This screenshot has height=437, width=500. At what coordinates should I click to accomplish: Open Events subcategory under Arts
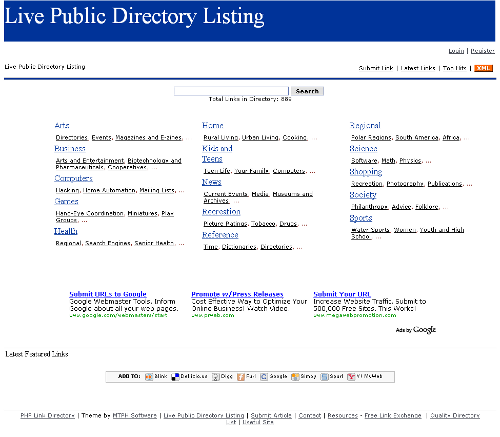[101, 137]
